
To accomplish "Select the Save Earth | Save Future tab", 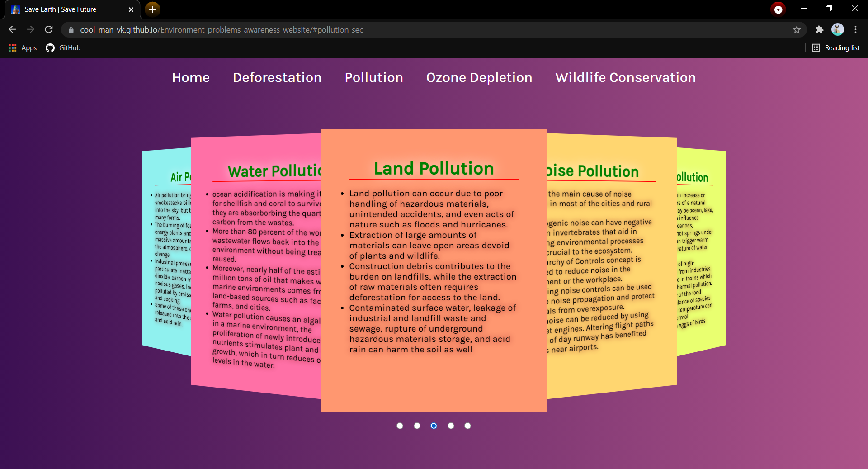I will click(x=72, y=9).
